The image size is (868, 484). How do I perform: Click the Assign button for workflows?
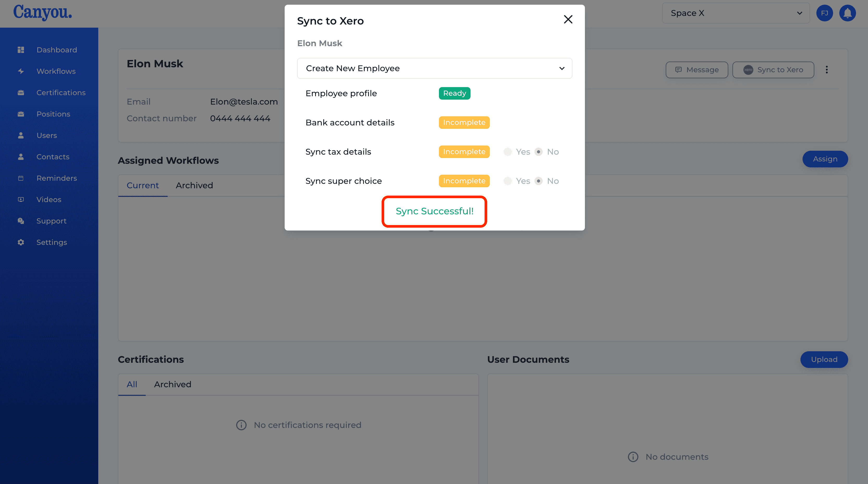pyautogui.click(x=825, y=159)
